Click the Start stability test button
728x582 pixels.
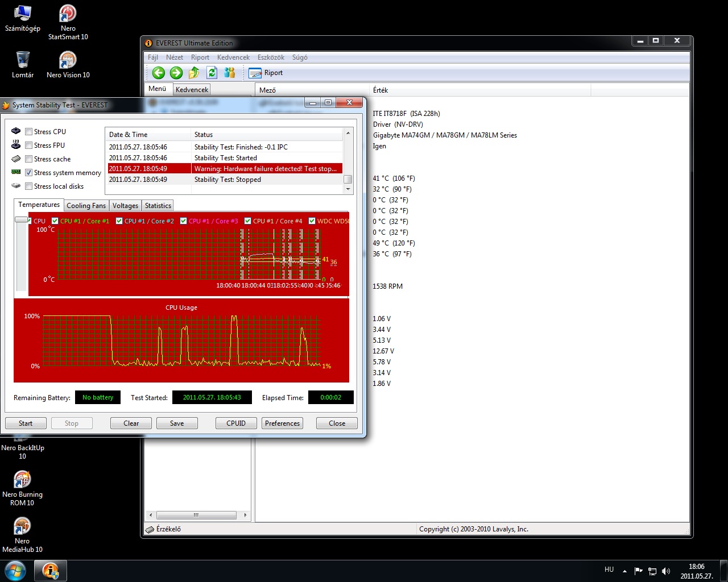coord(26,423)
